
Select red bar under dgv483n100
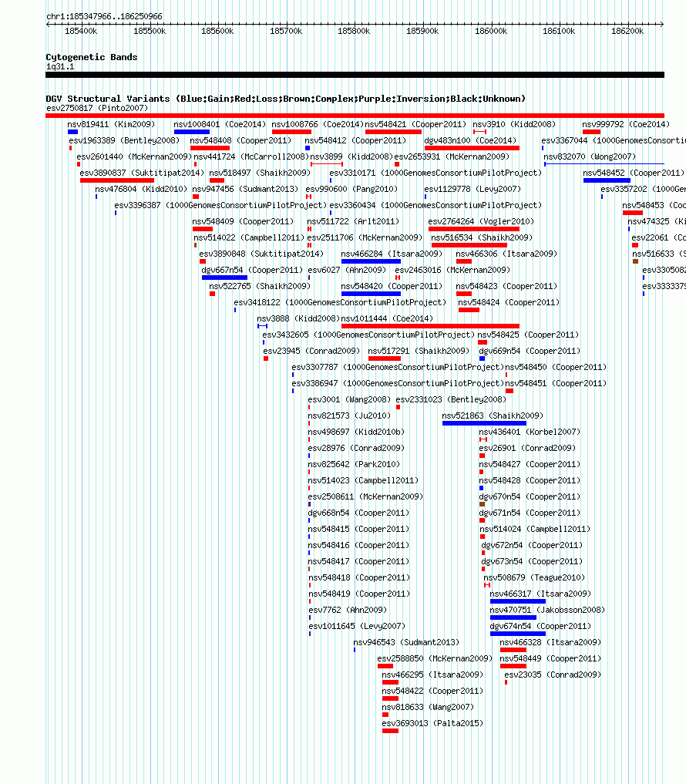click(472, 148)
